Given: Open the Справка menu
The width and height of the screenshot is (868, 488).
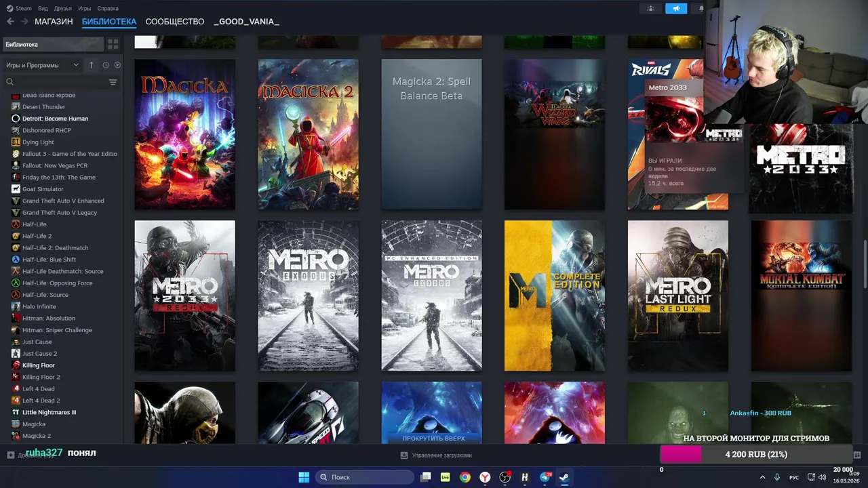Looking at the screenshot, I should (108, 8).
